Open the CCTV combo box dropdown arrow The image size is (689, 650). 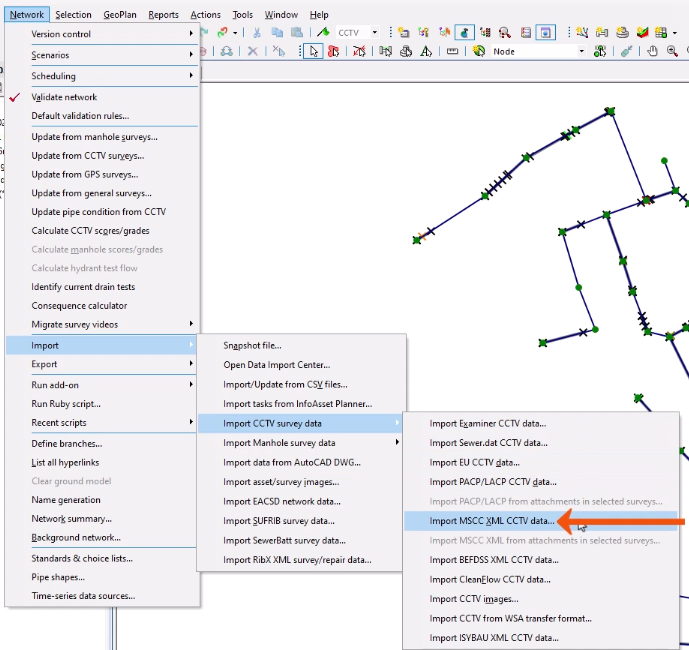[x=374, y=33]
